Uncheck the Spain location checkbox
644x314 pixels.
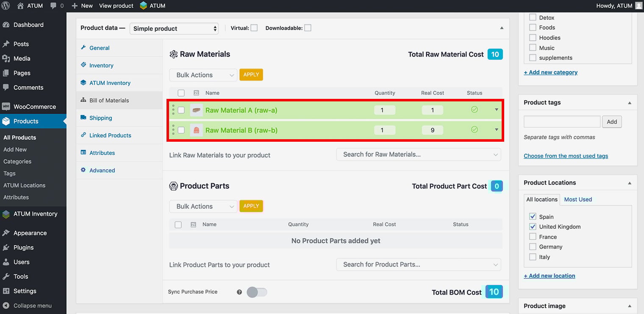tap(533, 216)
